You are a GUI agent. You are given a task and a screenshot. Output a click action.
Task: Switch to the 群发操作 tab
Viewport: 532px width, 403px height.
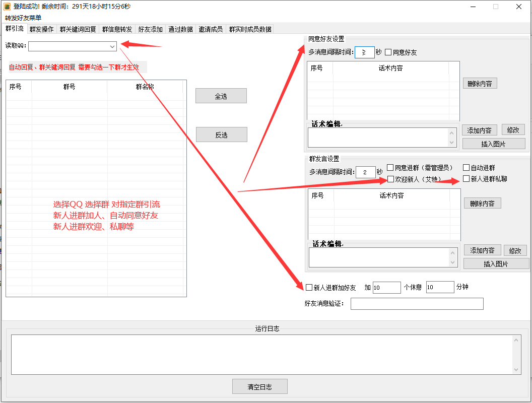point(41,29)
